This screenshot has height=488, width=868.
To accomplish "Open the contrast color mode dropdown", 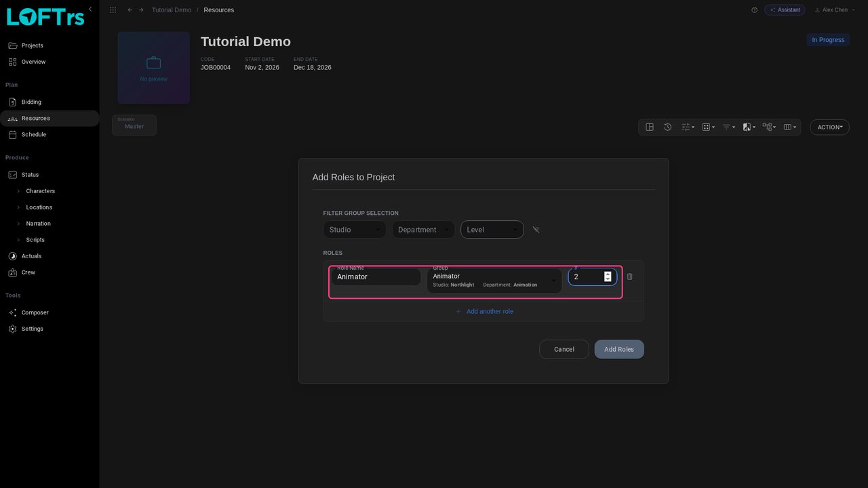I will point(749,127).
